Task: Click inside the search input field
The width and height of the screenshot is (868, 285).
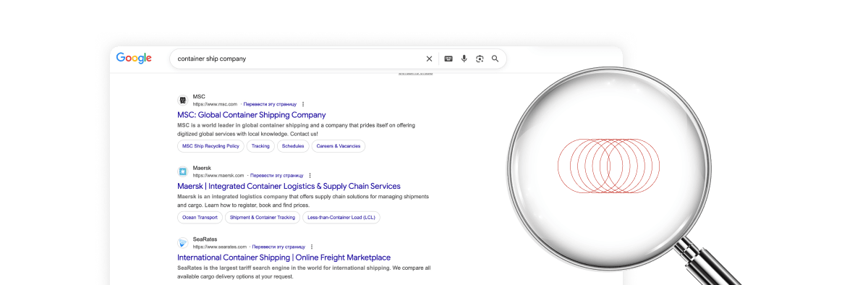Action: point(297,59)
